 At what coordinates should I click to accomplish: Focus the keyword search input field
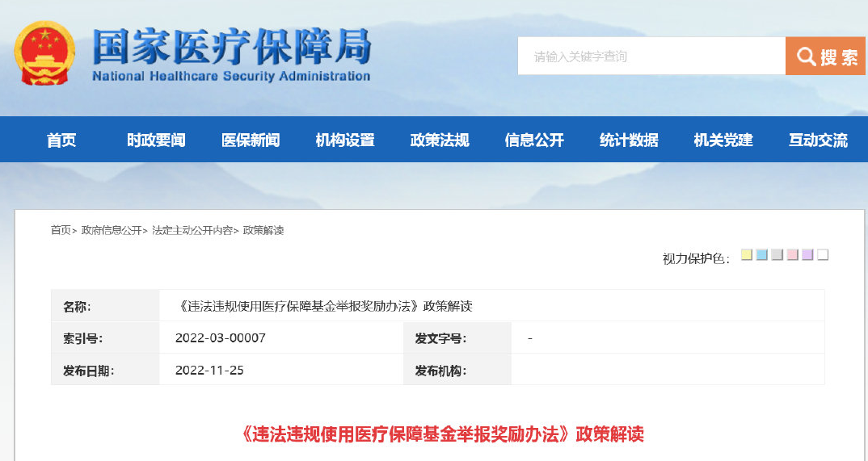click(x=651, y=56)
